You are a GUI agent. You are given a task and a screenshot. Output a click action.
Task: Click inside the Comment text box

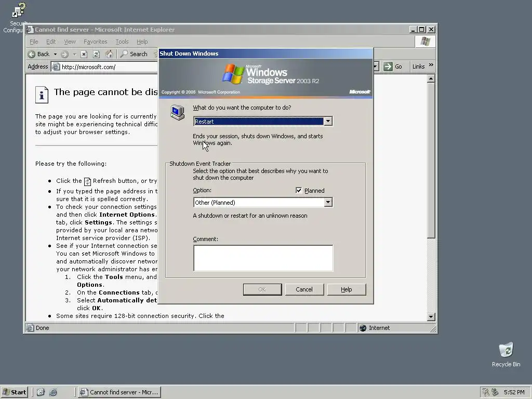(263, 258)
